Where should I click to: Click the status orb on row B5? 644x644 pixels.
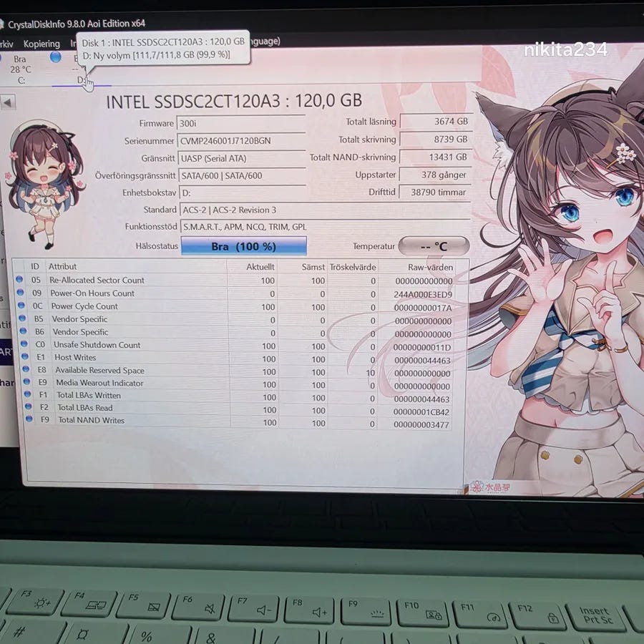pos(23,318)
